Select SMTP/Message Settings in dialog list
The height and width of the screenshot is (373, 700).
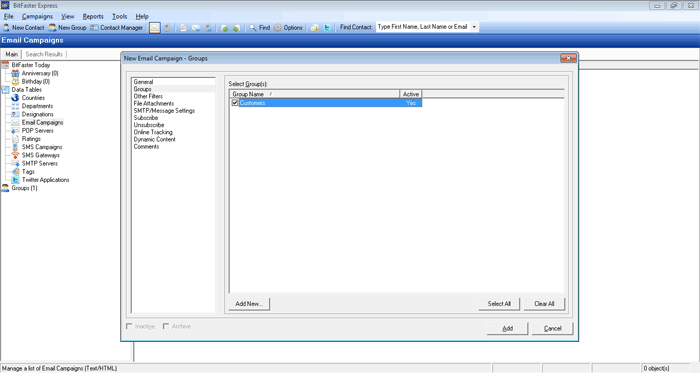[164, 111]
